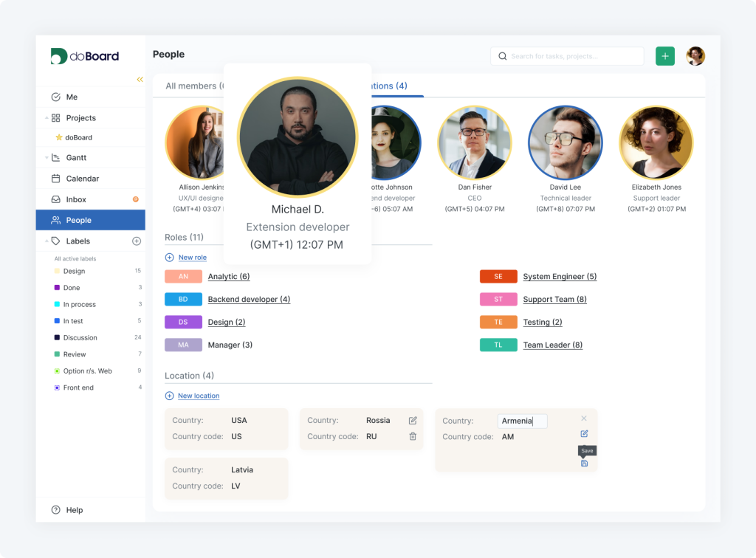Select David Lee's profile photo

pyautogui.click(x=565, y=142)
